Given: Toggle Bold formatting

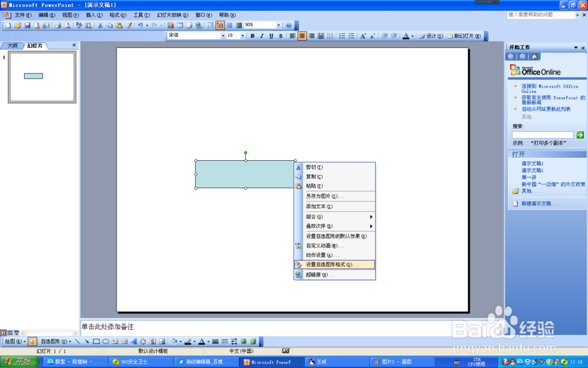Looking at the screenshot, I should 252,36.
